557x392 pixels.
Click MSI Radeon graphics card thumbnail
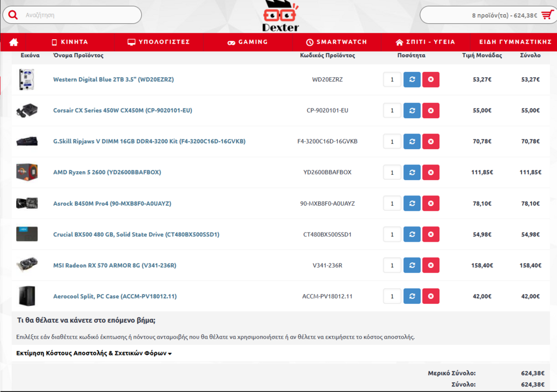click(x=27, y=265)
